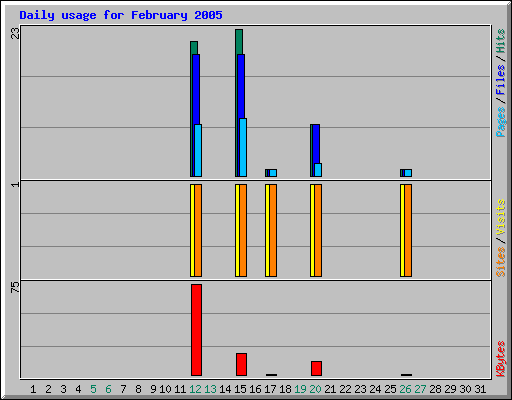The image size is (512, 400).
Task: Click the orange Sites bar for day 26
Action: (x=408, y=230)
